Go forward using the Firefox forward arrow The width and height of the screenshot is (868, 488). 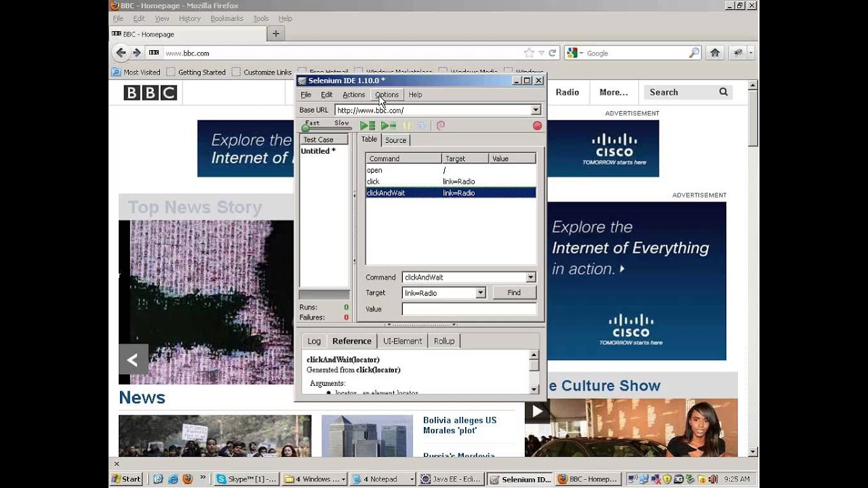coord(137,53)
